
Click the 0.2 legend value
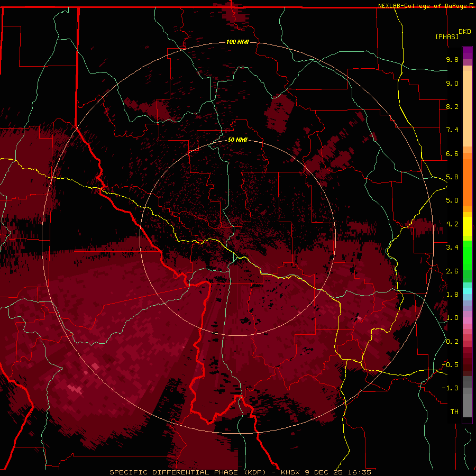point(452,342)
